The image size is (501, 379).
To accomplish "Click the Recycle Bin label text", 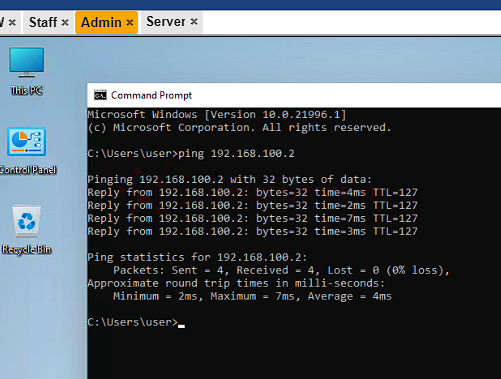I will point(27,249).
